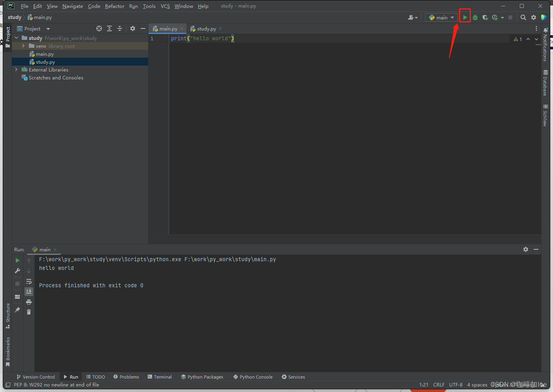Open the Refactor menu
553x392 pixels.
pyautogui.click(x=115, y=6)
